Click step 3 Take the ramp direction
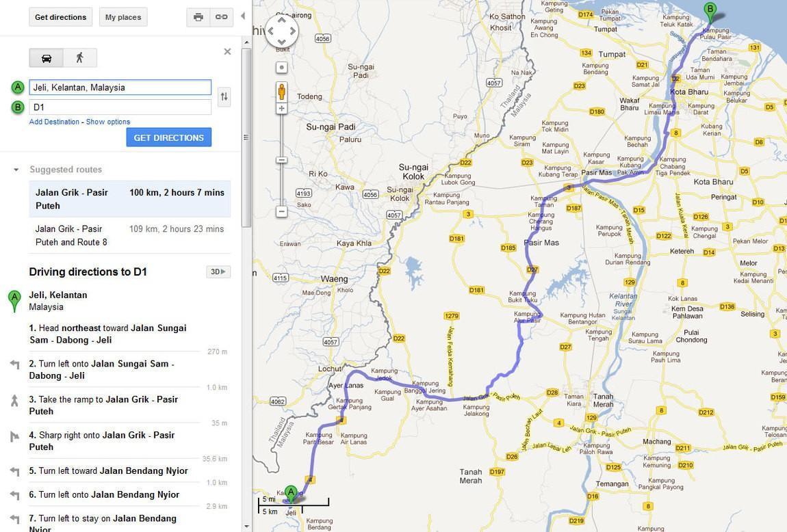The image size is (787, 532). tap(103, 405)
